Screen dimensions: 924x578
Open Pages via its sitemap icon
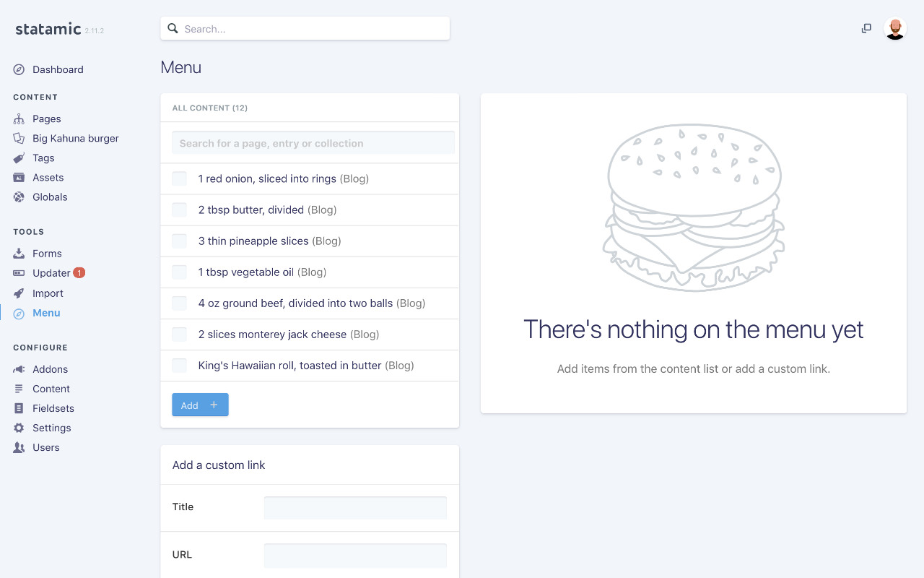pyautogui.click(x=19, y=118)
